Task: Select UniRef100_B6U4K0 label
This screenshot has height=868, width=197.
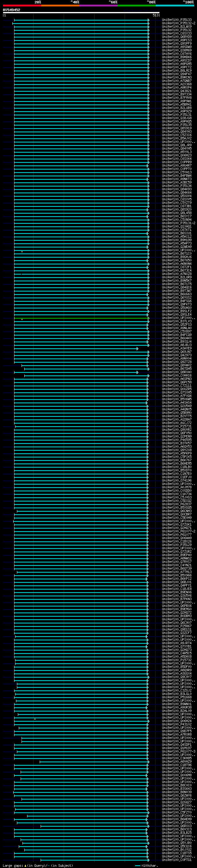Action: point(177,338)
